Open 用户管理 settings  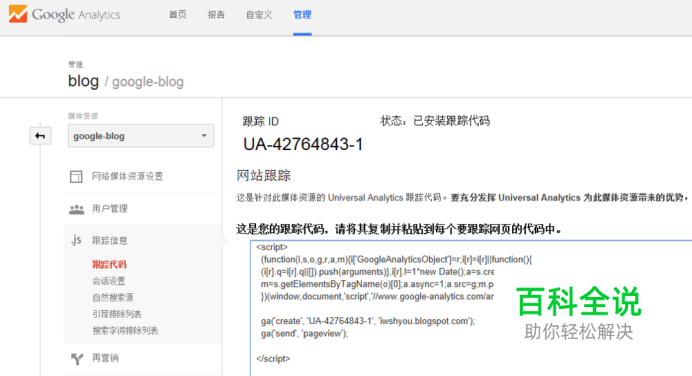coord(110,209)
